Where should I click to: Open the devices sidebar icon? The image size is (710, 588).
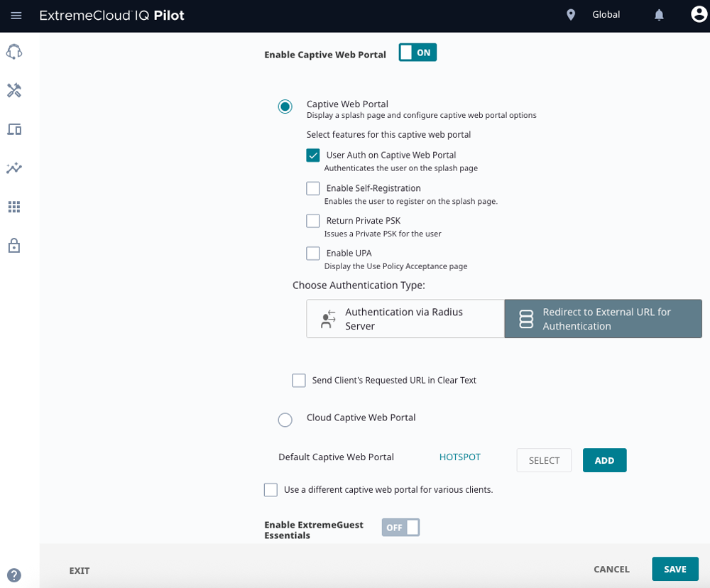coord(14,129)
